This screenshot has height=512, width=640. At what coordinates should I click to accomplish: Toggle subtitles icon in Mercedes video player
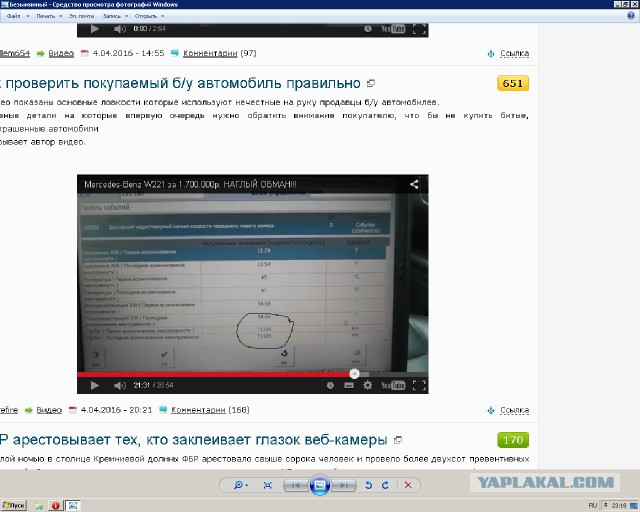349,385
